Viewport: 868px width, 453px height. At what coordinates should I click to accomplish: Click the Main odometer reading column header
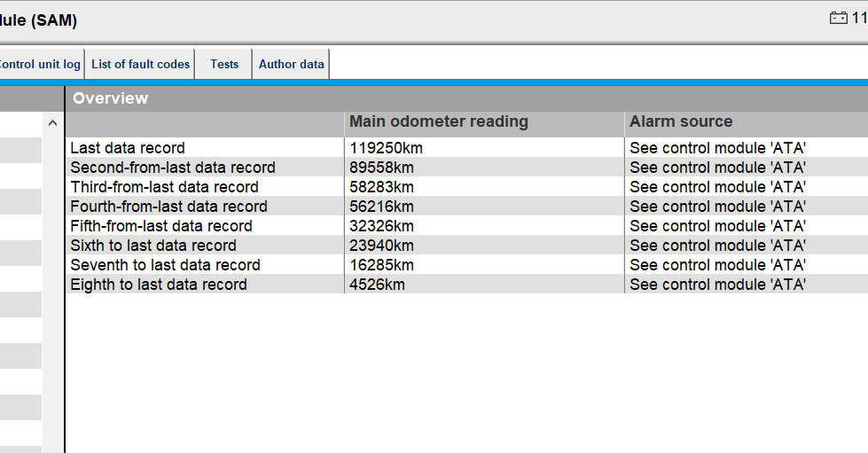tap(438, 122)
